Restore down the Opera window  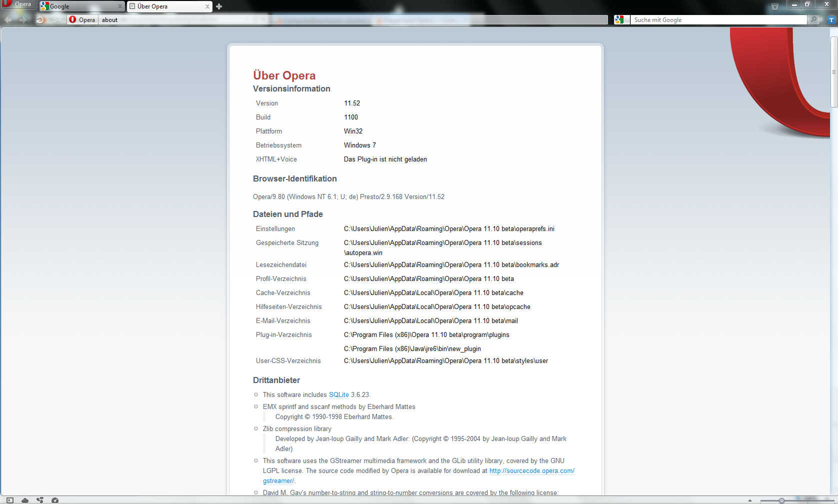(807, 4)
